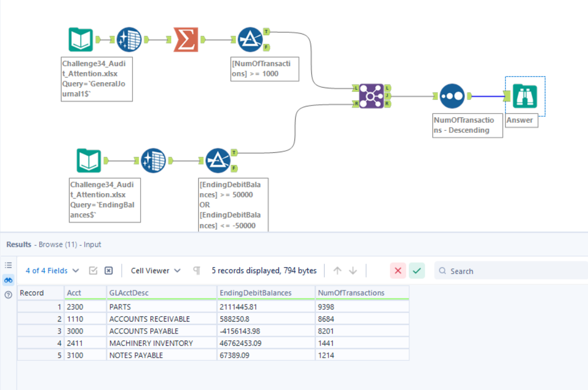Click the red X cancel button
Viewport: 588px width, 390px height.
click(398, 271)
